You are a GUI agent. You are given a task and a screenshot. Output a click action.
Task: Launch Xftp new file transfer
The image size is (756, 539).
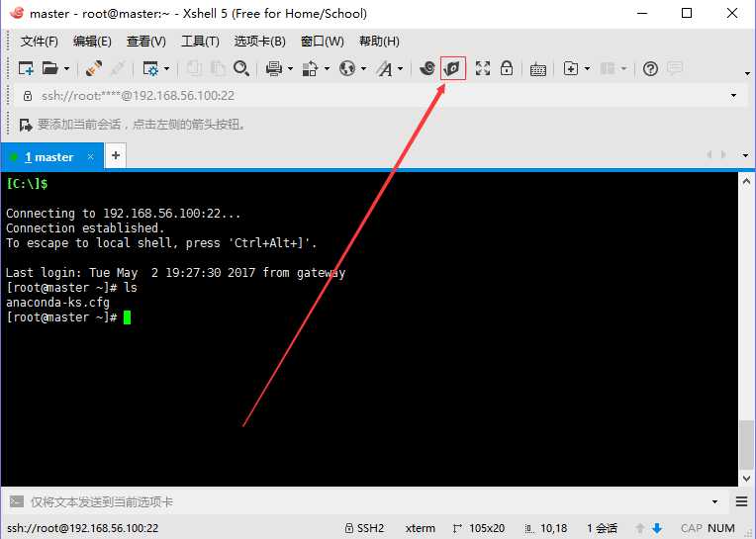(x=453, y=68)
